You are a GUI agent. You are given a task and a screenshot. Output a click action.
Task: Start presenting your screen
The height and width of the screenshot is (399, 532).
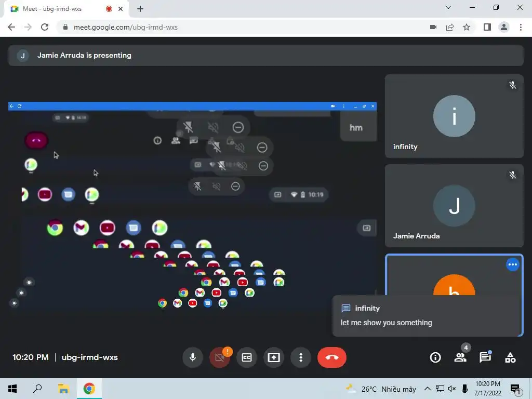point(274,357)
